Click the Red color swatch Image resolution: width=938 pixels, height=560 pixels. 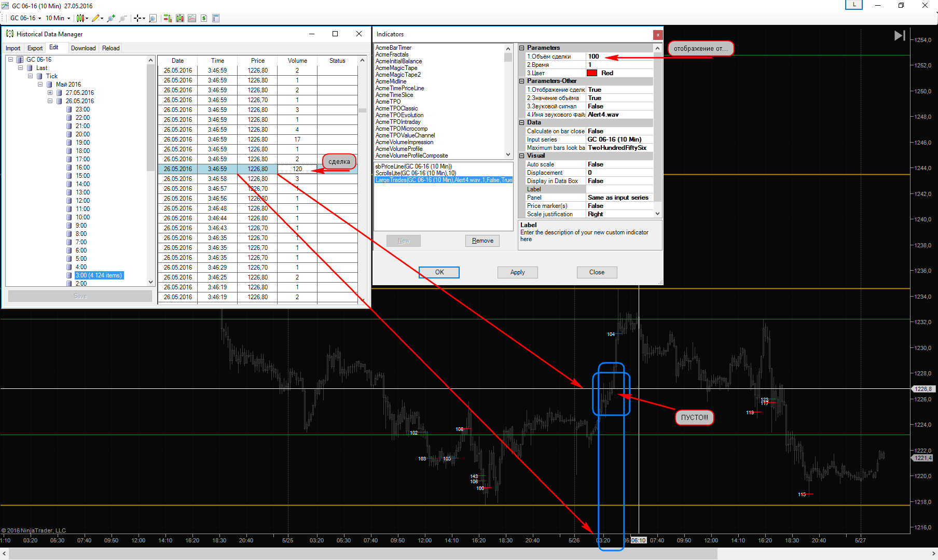pyautogui.click(x=592, y=73)
